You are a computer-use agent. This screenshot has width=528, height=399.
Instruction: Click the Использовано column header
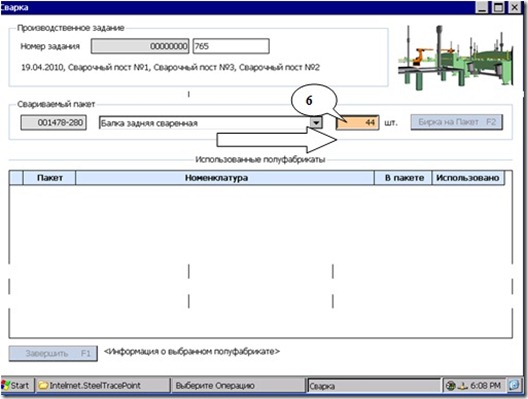click(468, 178)
